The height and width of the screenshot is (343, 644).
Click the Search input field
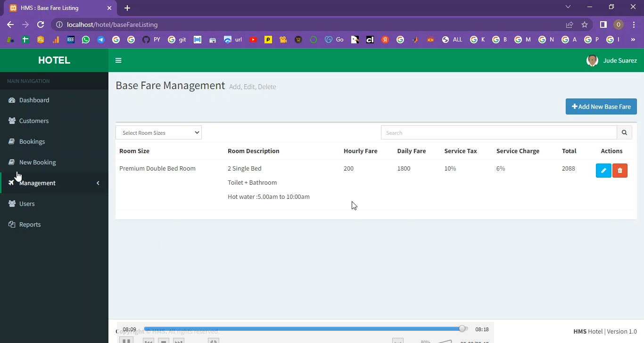pos(498,133)
